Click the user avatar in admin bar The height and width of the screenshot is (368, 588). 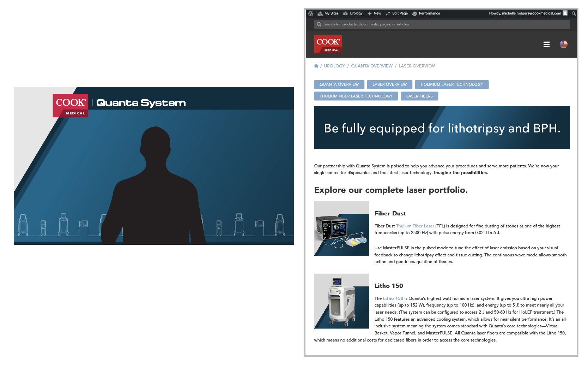pyautogui.click(x=565, y=13)
